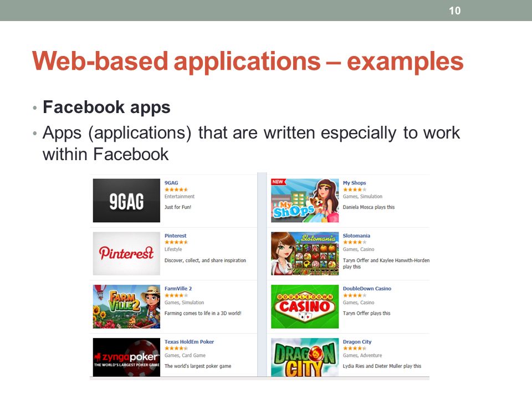Screen dimensions: 532x399
Task: Click the FarmVille 2 title link
Action: [x=178, y=289]
